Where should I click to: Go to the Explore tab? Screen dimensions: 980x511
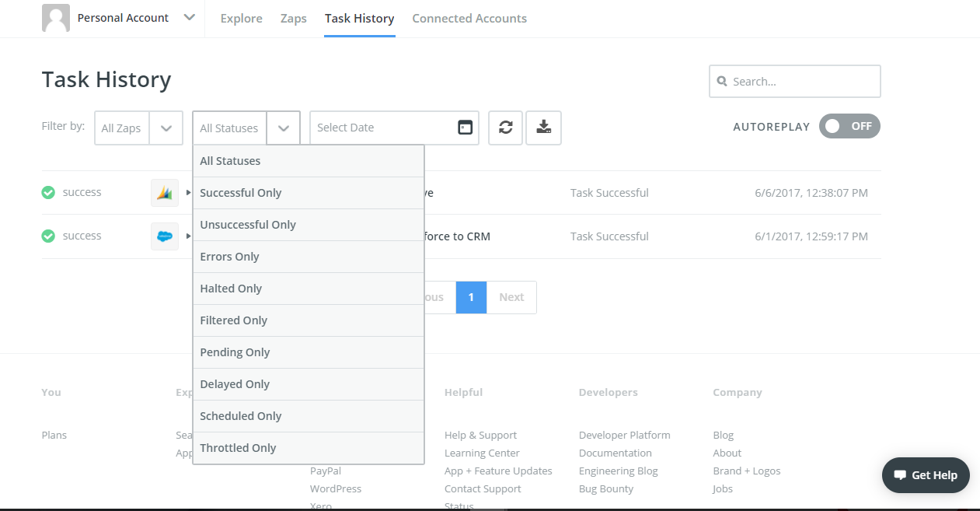241,18
